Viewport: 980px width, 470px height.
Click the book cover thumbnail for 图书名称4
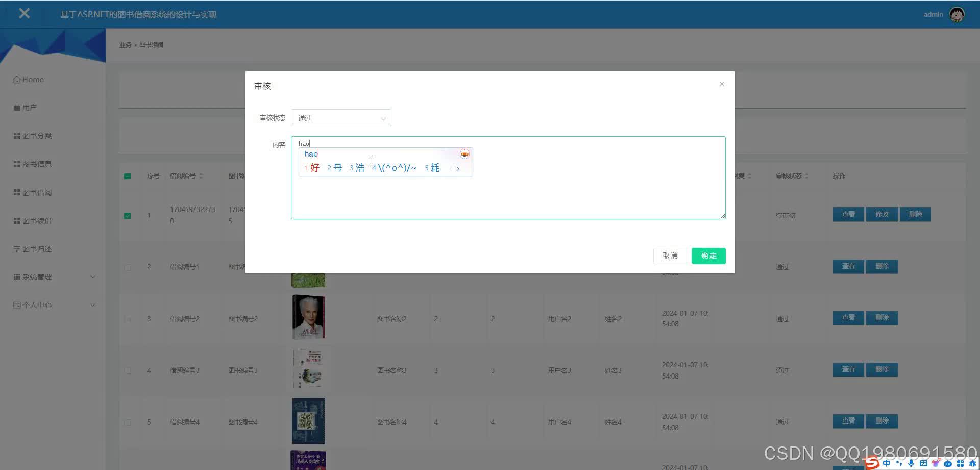(x=308, y=421)
